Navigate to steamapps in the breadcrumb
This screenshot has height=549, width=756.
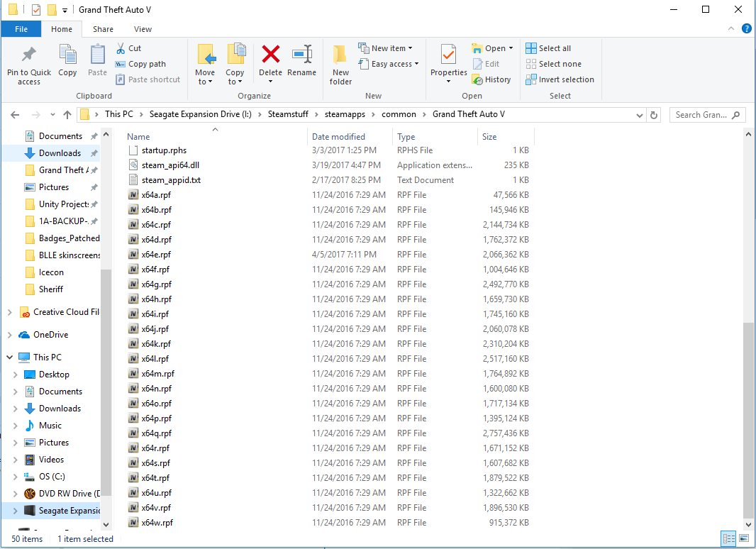tap(345, 114)
